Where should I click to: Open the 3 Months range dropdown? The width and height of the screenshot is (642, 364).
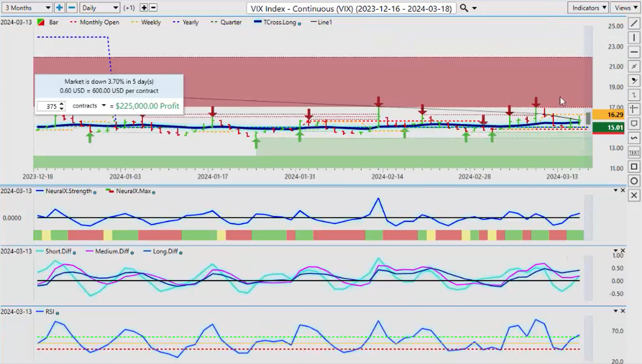coord(27,8)
